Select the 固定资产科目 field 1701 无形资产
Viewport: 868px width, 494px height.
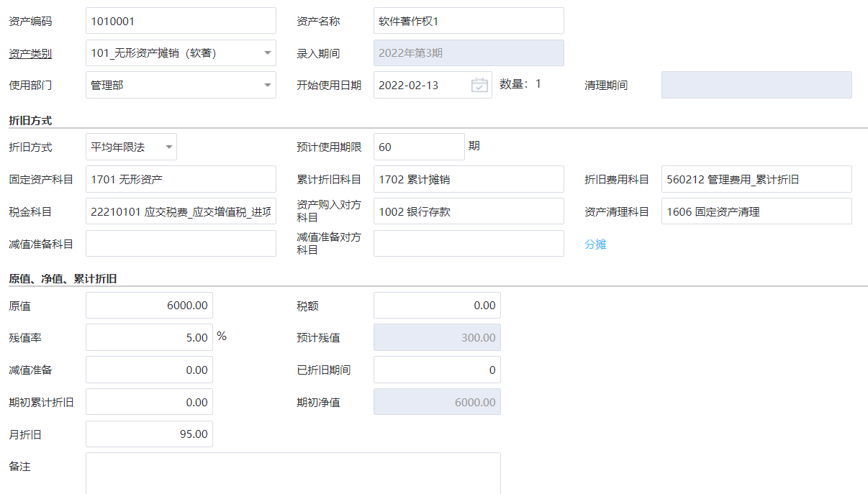pos(181,179)
